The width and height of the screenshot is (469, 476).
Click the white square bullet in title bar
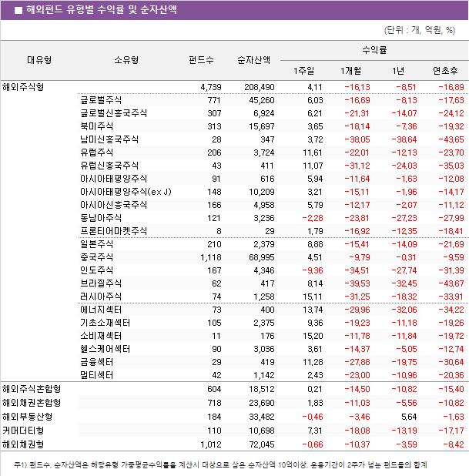(x=18, y=10)
